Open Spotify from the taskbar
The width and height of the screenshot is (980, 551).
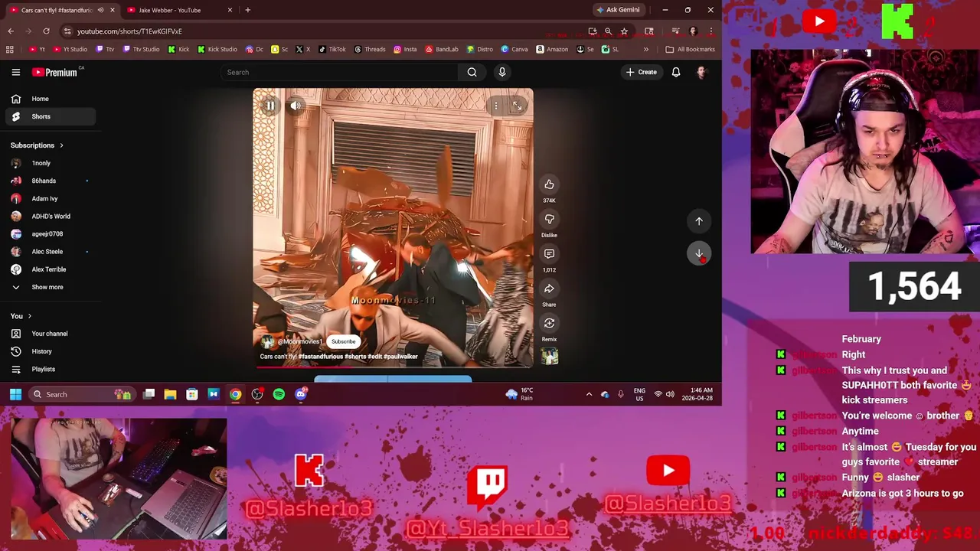pos(279,394)
